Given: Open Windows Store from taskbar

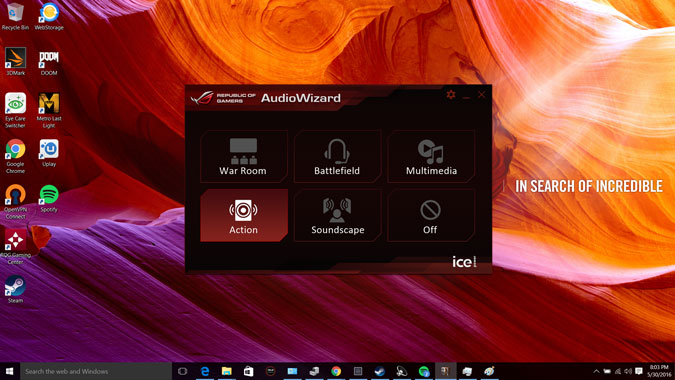Looking at the screenshot, I should [x=248, y=371].
